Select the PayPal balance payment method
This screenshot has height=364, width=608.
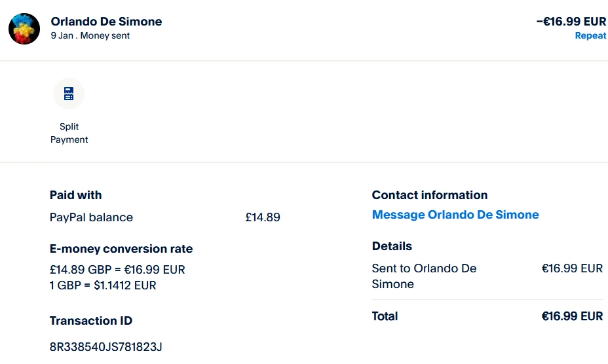click(91, 217)
